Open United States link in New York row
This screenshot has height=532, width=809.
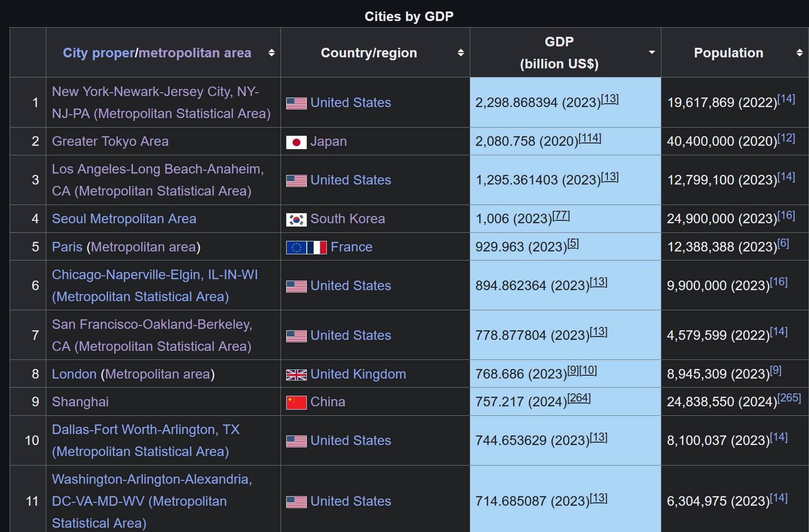pyautogui.click(x=351, y=102)
